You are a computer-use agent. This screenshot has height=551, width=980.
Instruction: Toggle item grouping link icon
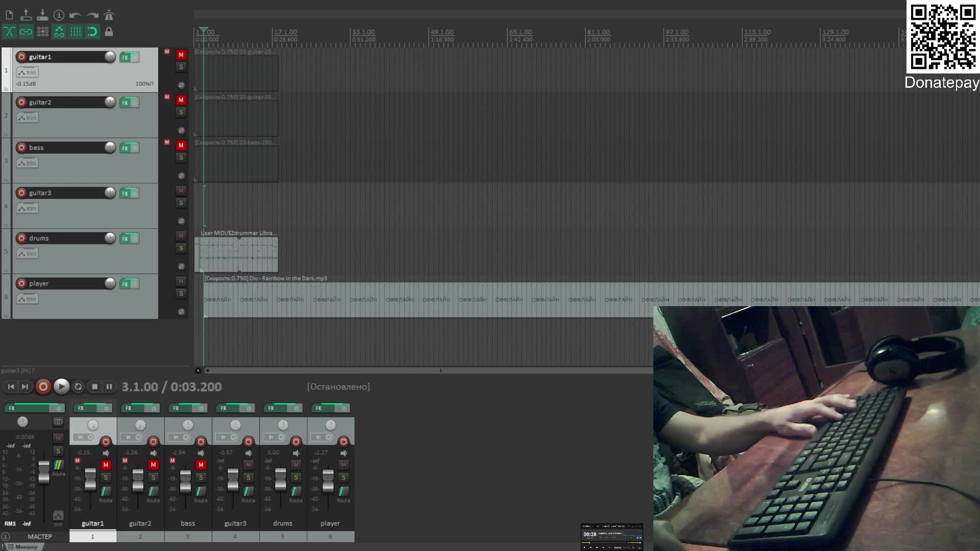26,32
